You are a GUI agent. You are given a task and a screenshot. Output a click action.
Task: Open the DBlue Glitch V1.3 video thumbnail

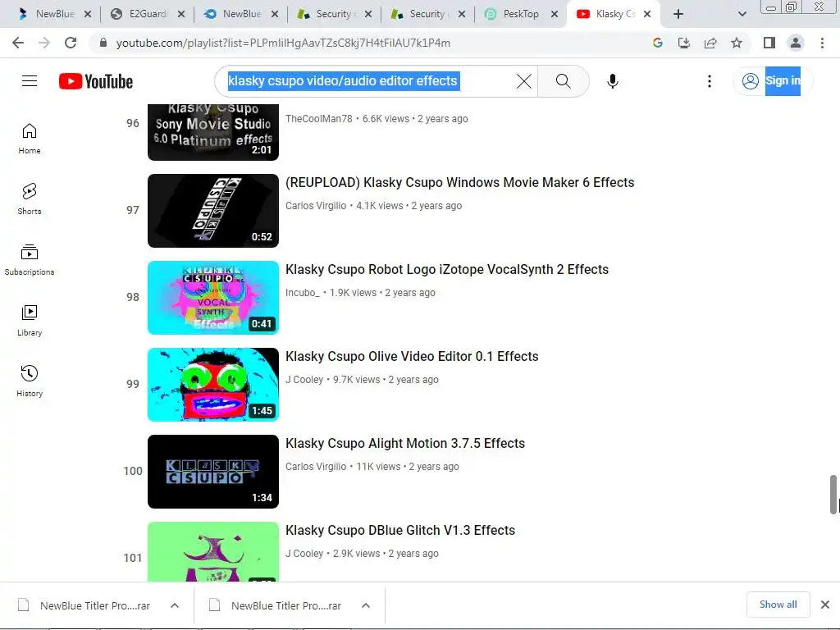point(213,552)
